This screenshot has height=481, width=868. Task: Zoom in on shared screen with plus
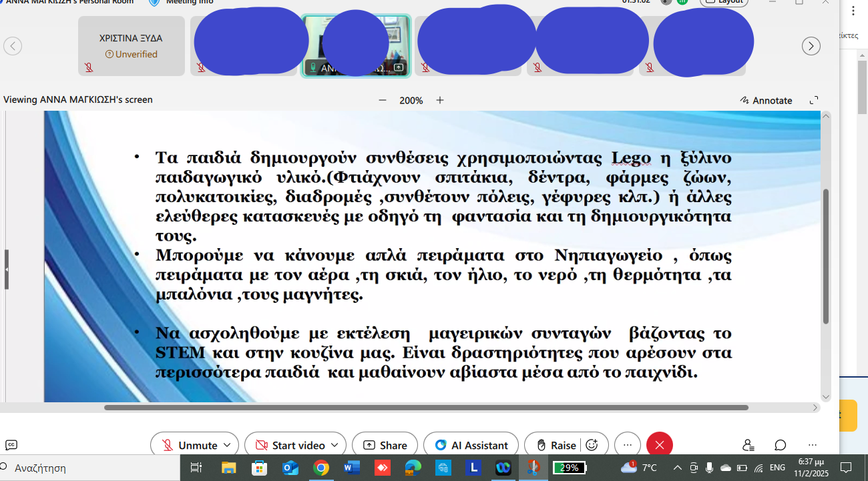point(440,100)
